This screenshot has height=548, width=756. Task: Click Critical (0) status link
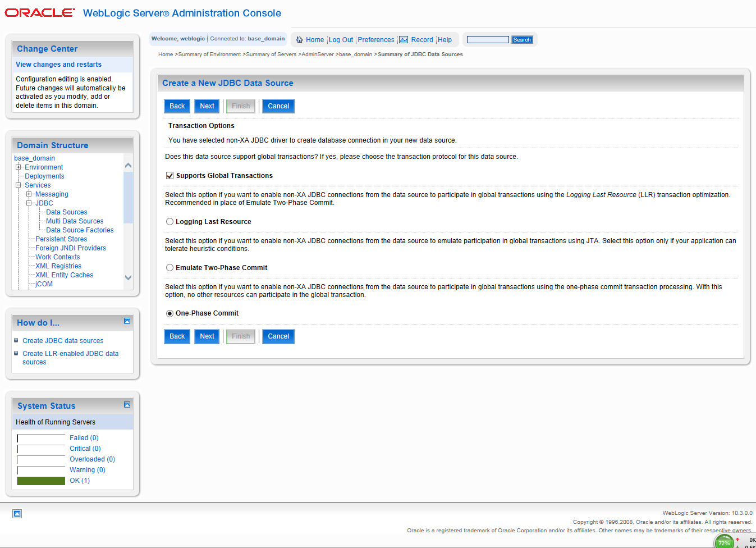(85, 449)
